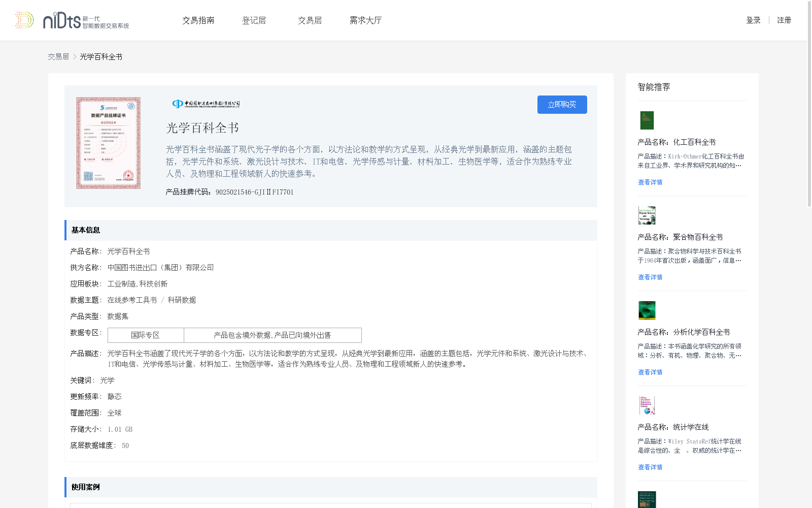Viewport: 812px width, 508px height.
Task: Click the Wiley StatsRef description text
Action: click(690, 446)
